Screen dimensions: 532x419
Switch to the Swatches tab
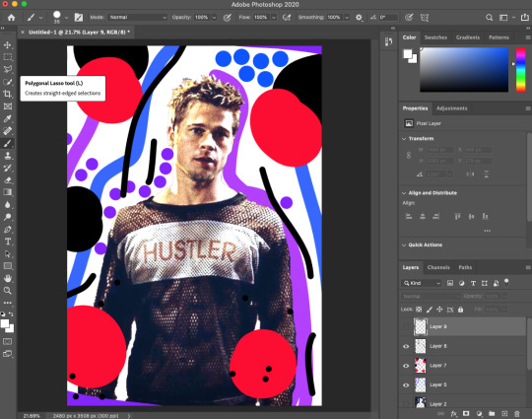[x=435, y=37]
